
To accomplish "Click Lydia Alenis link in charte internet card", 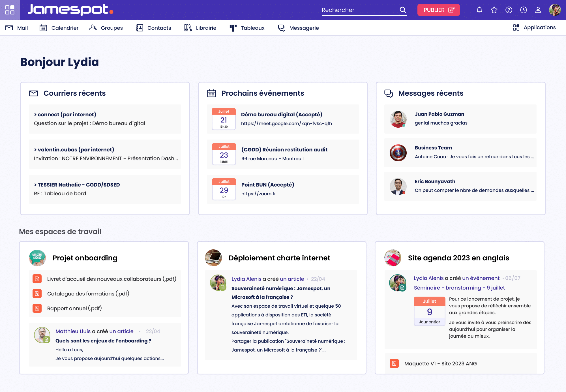I will 246,279.
